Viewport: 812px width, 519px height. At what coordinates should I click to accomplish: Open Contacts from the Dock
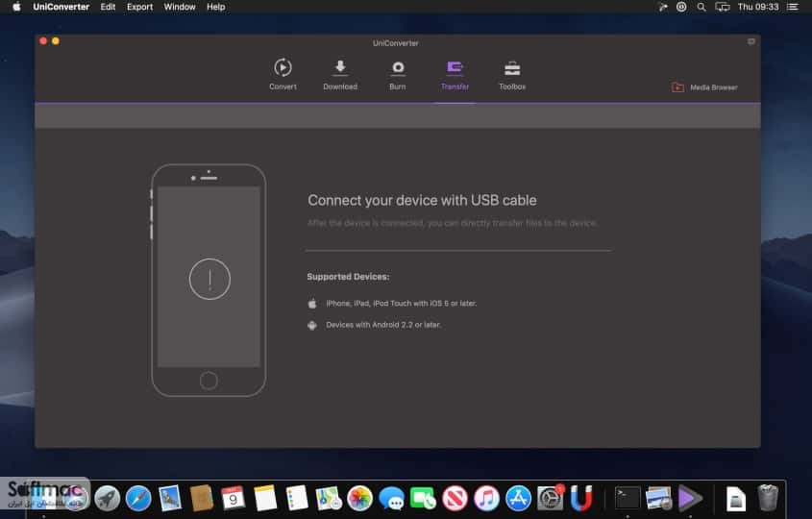click(202, 498)
